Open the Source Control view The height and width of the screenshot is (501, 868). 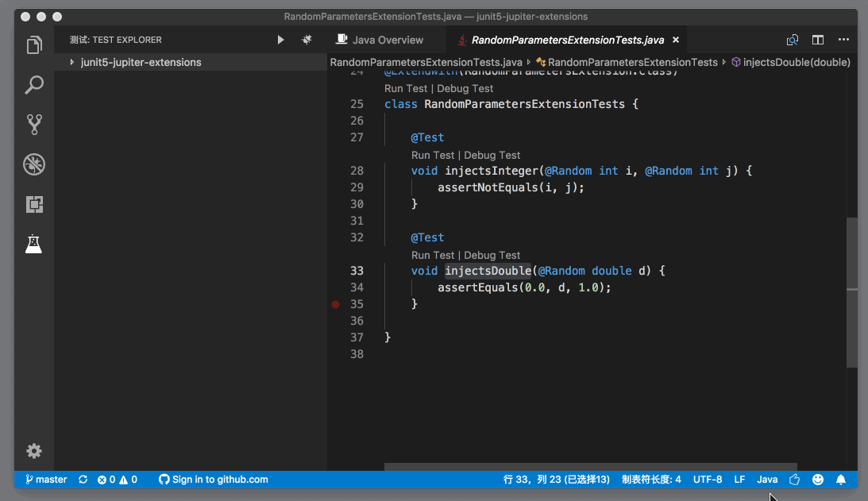(x=34, y=125)
